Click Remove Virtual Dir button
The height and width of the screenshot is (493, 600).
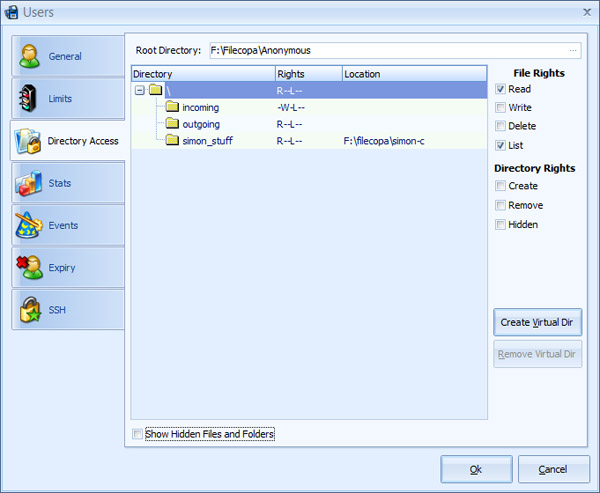537,354
